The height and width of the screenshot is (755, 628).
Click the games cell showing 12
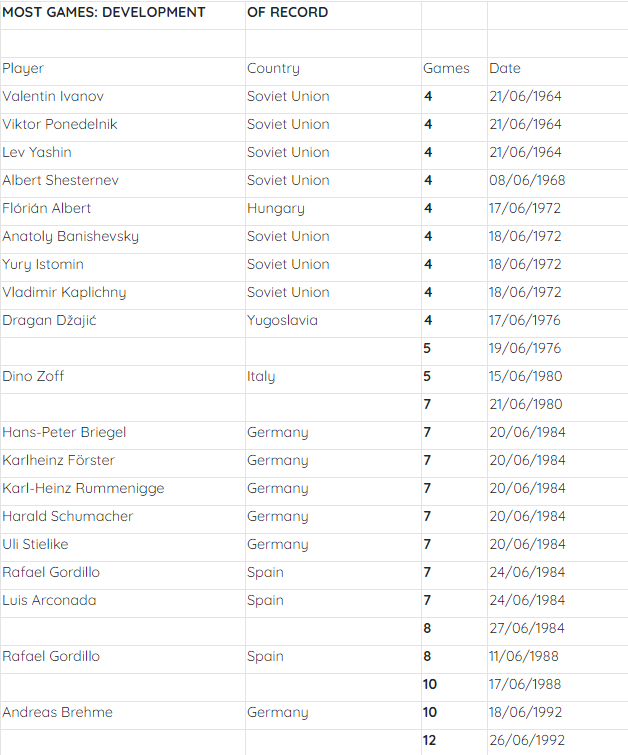(x=454, y=743)
